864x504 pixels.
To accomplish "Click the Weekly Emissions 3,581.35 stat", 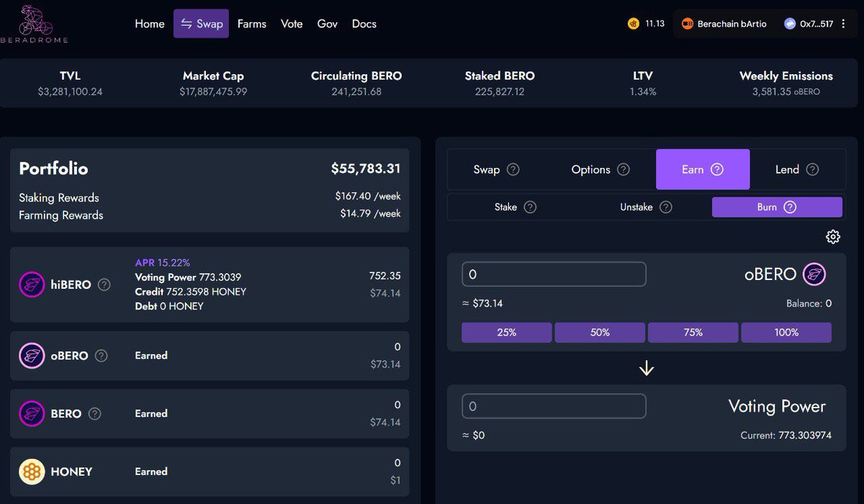I will pos(786,84).
